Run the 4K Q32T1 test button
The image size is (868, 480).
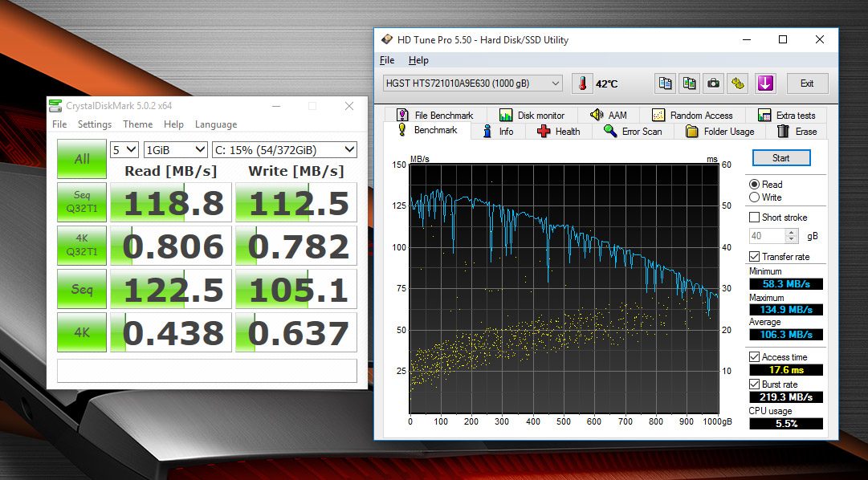point(82,246)
